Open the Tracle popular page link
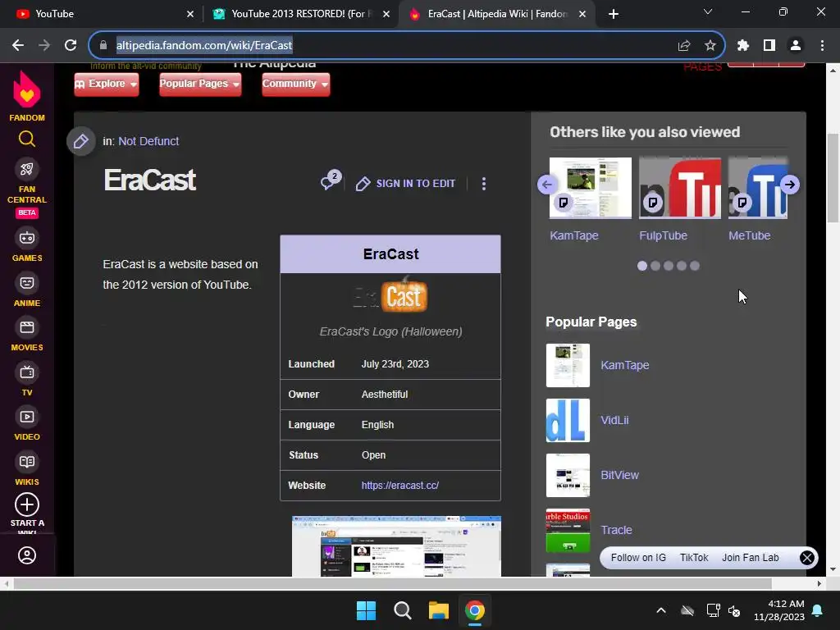Screen dimensions: 840x630 tap(616, 530)
